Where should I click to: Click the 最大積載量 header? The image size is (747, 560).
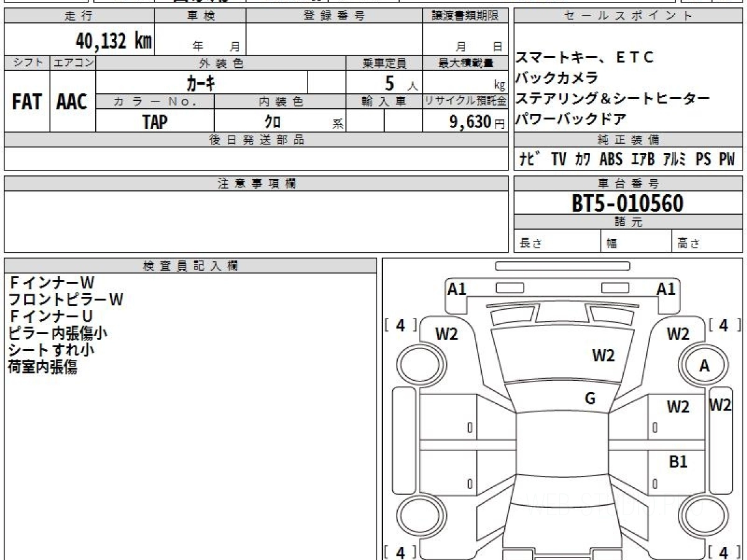466,63
